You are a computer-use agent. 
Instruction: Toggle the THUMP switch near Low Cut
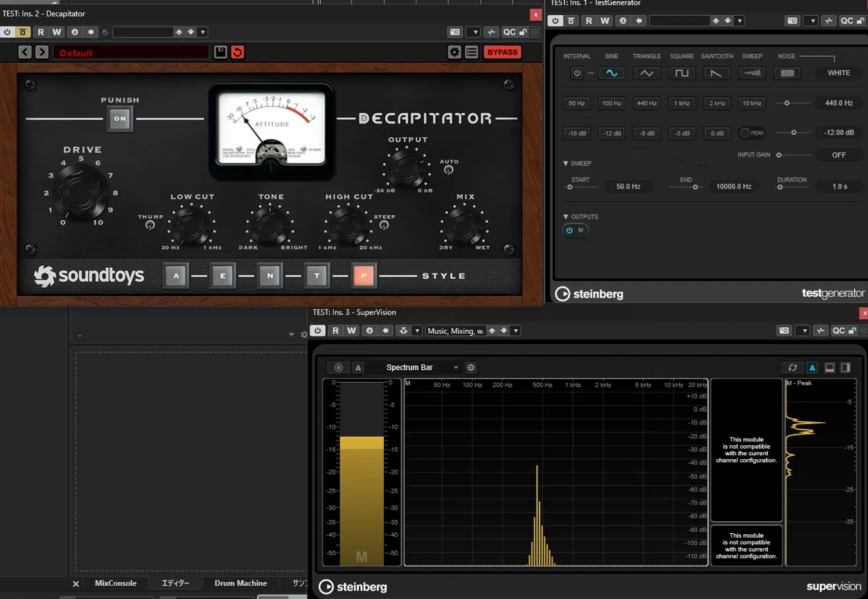click(150, 226)
